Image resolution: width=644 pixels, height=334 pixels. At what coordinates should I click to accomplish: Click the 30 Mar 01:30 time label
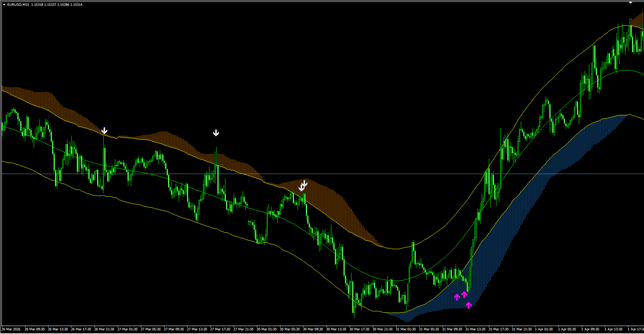click(266, 329)
